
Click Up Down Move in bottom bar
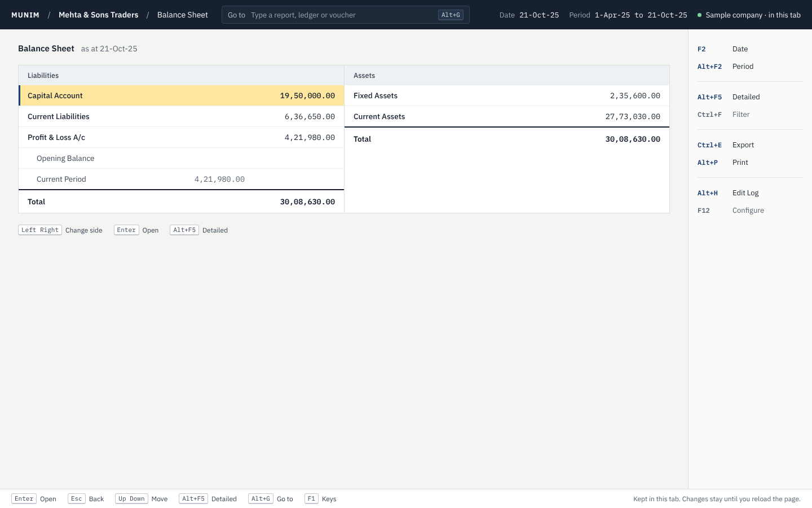141,499
